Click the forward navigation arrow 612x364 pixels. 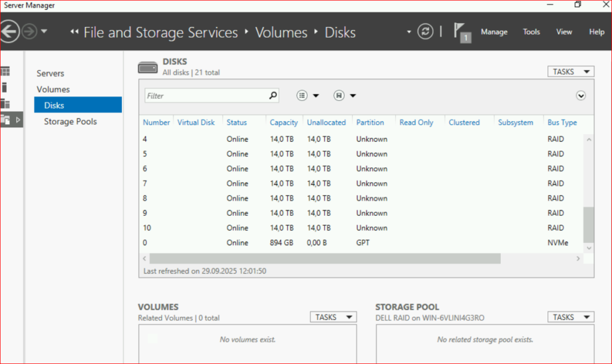[x=29, y=32]
